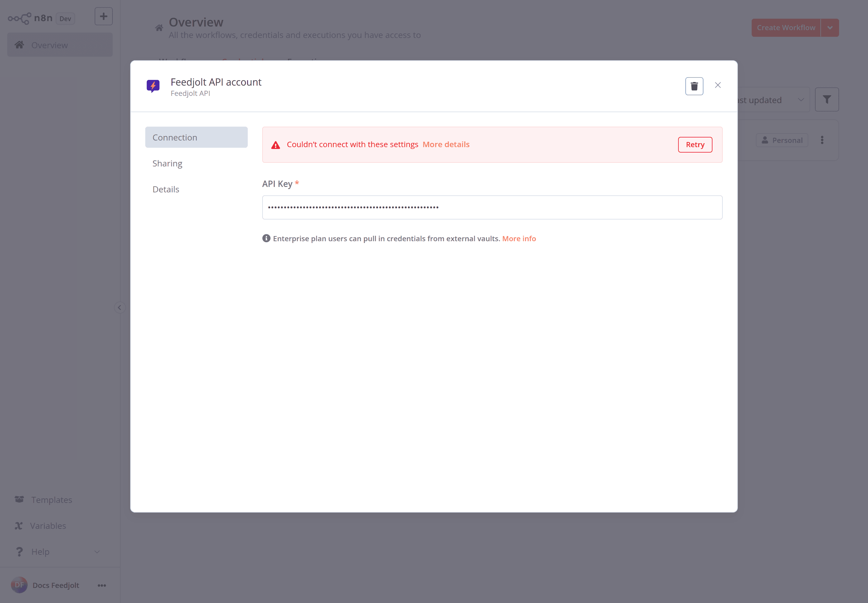Click the Feedjolt lightning logo icon
The image size is (868, 603).
(x=153, y=86)
